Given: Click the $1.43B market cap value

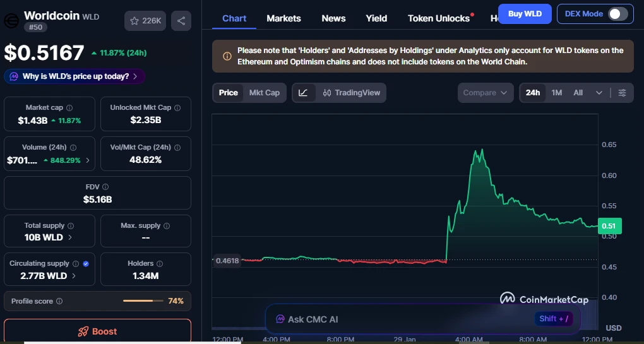Looking at the screenshot, I should coord(32,121).
